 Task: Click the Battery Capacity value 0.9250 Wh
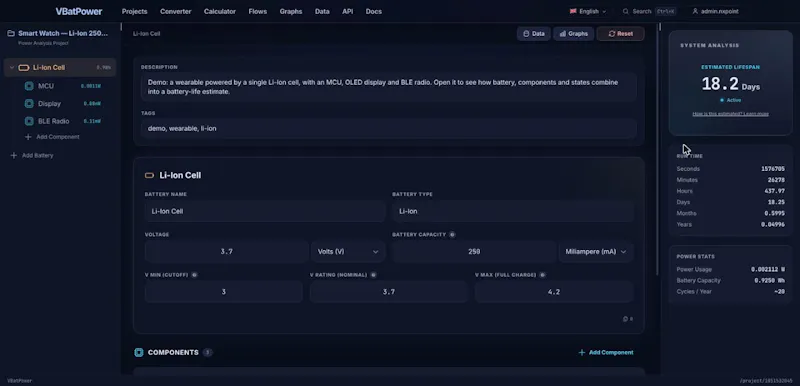(769, 280)
